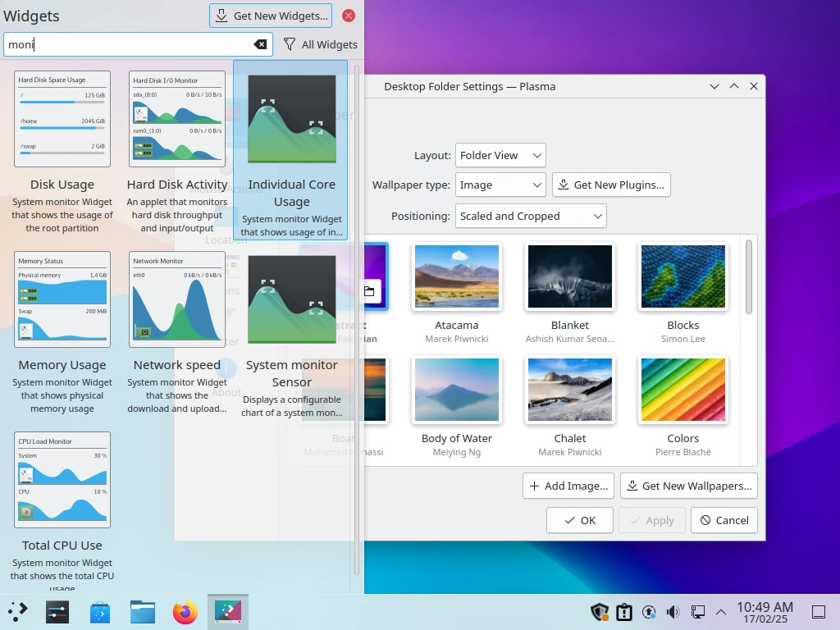The height and width of the screenshot is (630, 840).
Task: Open the Layout Folder View dropdown
Action: pyautogui.click(x=500, y=155)
